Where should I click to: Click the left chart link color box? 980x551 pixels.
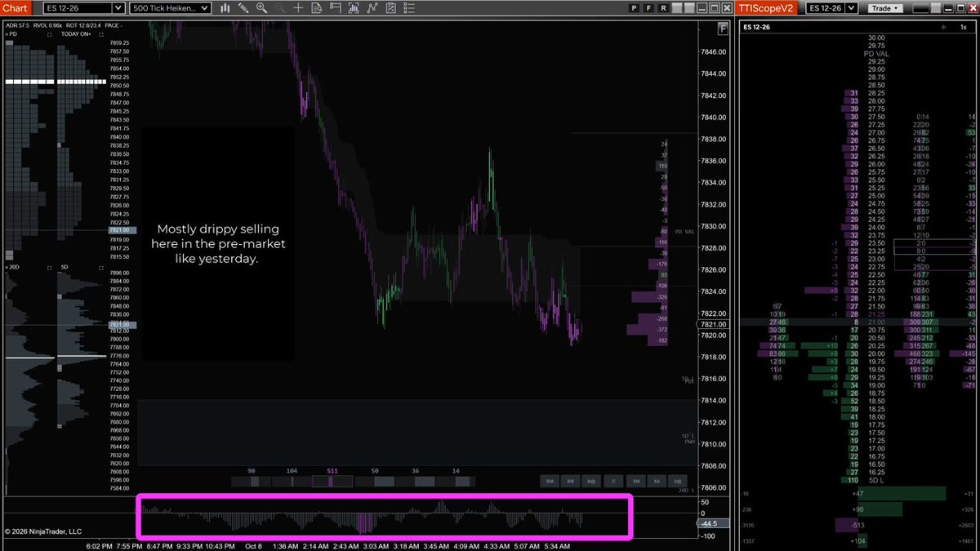676,8
